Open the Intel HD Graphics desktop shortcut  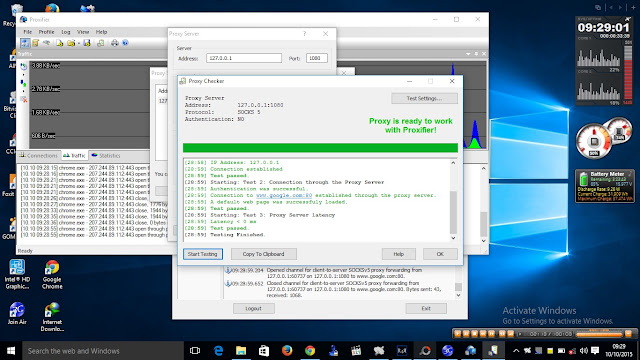17,275
